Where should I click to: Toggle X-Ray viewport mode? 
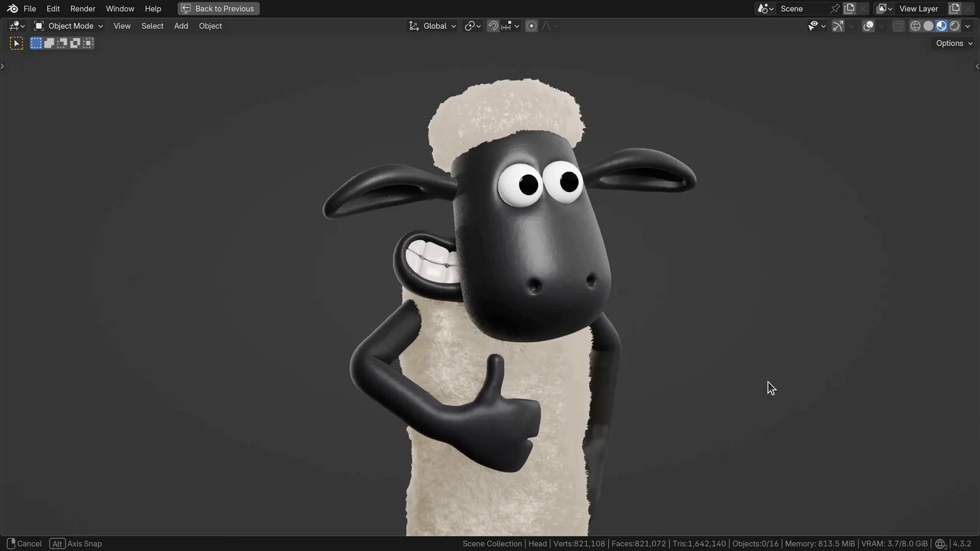pos(898,26)
